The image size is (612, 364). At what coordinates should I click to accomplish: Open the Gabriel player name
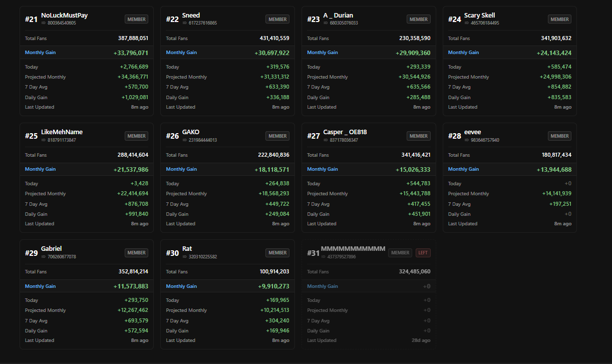click(51, 249)
